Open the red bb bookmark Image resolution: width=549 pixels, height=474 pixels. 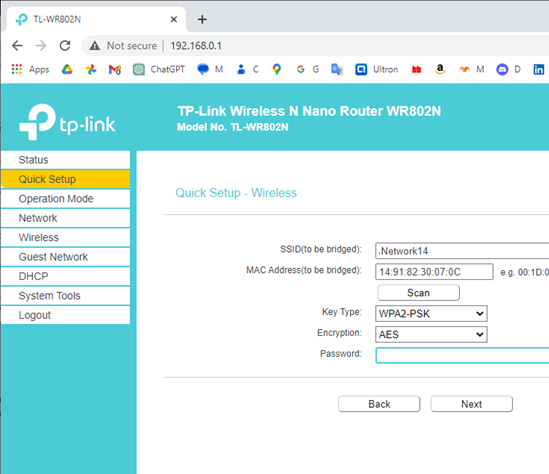[x=416, y=69]
